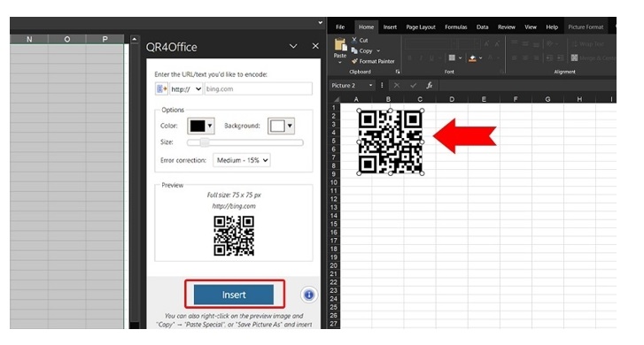Viewport: 644px width, 345px height.
Task: Open the Borders dropdown arrow
Action: 460,57
